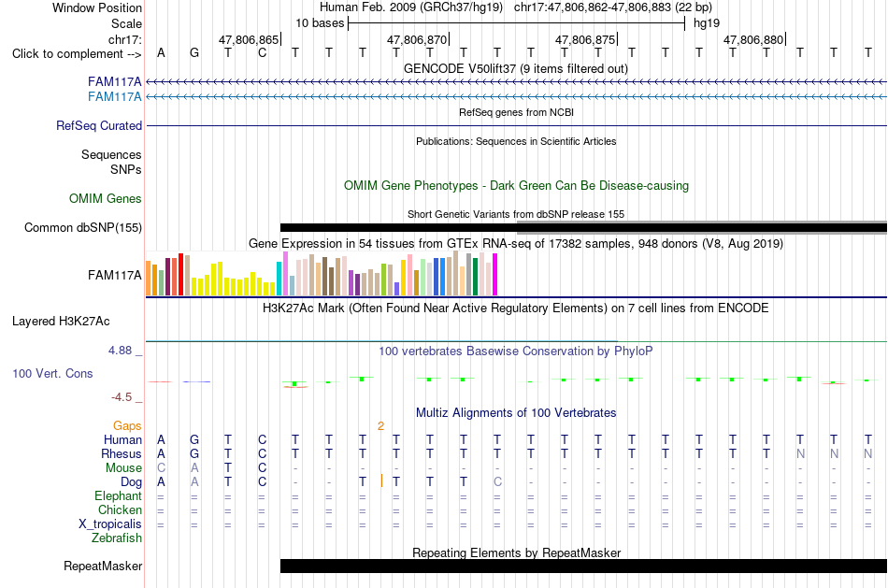Click the Human alignment row label
This screenshot has height=588, width=888.
pyautogui.click(x=122, y=440)
